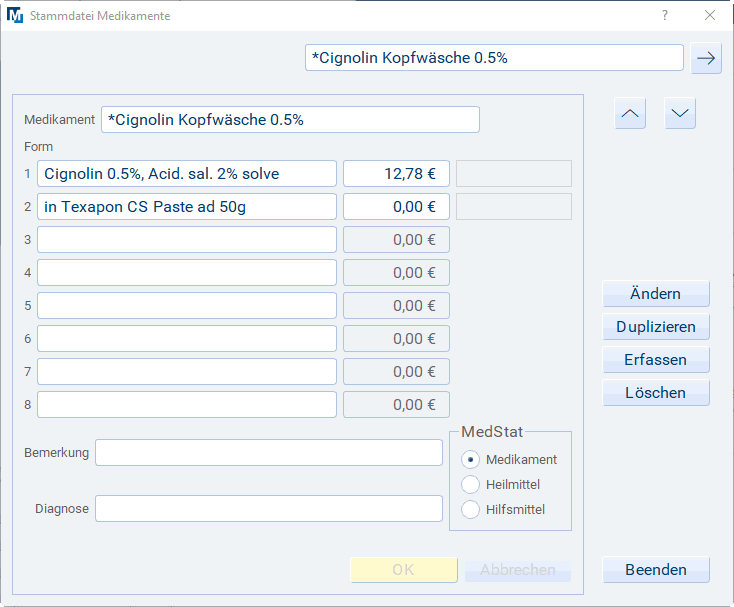Click the empty Form row 5 field
734x607 pixels.
point(187,306)
